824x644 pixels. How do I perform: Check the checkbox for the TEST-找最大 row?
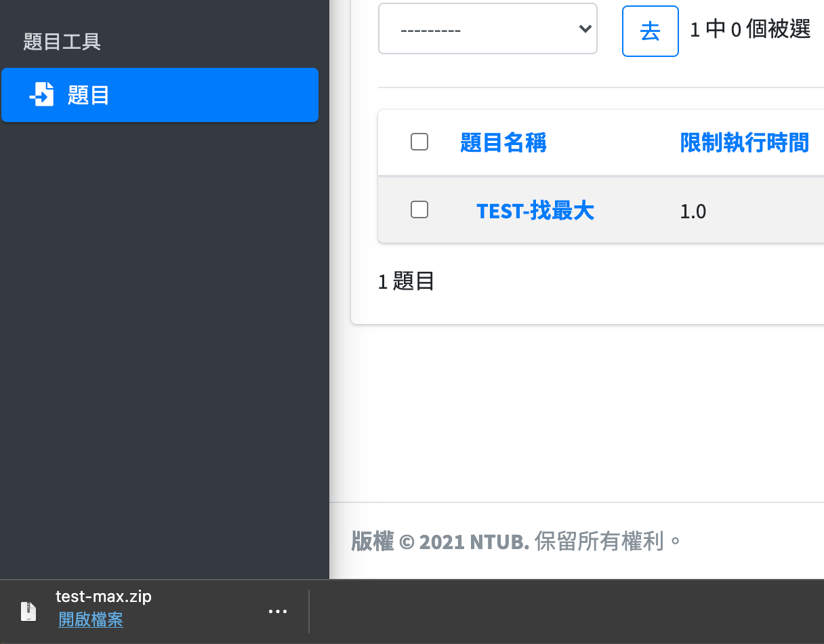419,210
